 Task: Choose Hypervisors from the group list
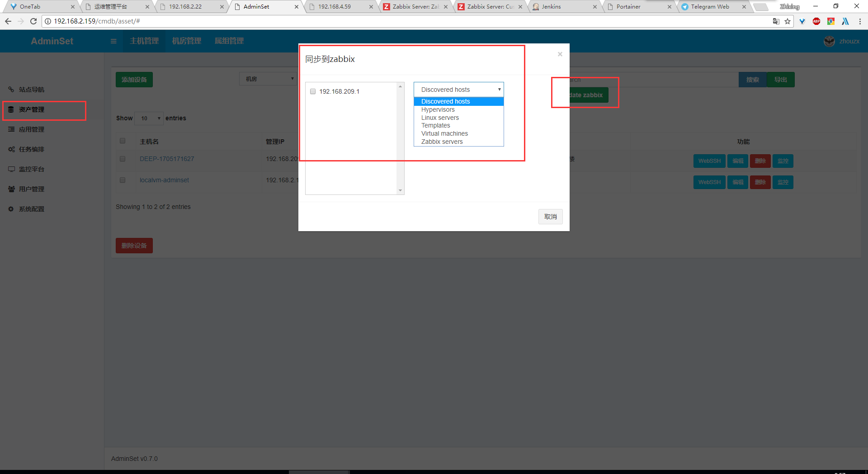[x=458, y=109]
